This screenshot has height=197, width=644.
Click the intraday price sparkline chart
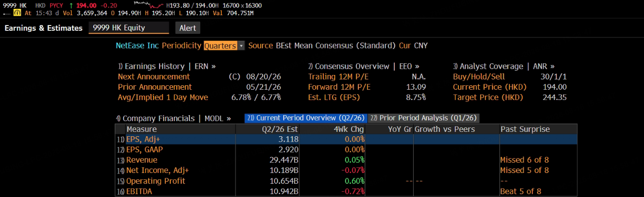click(x=148, y=4)
